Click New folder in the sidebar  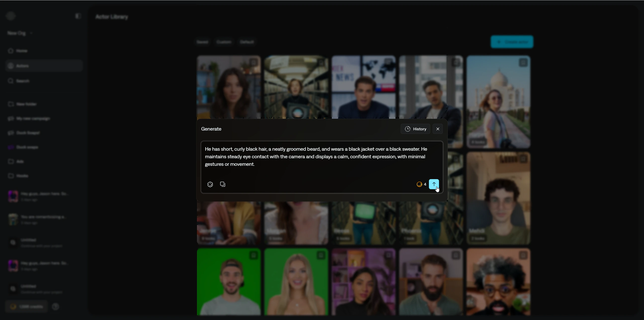pyautogui.click(x=44, y=104)
